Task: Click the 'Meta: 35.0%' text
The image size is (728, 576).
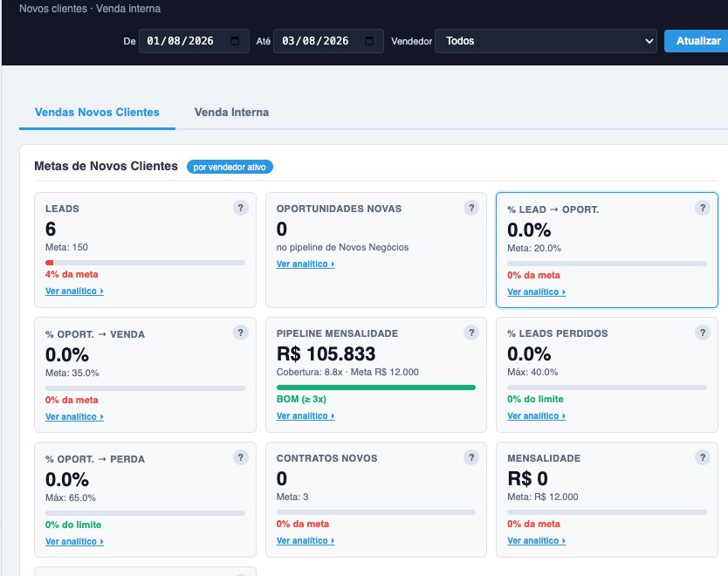Action: pyautogui.click(x=72, y=374)
